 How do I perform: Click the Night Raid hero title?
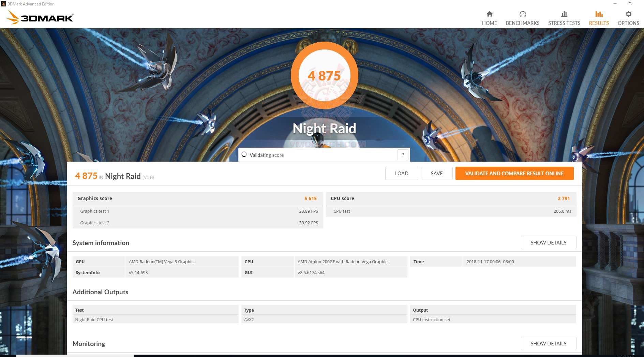coord(324,129)
